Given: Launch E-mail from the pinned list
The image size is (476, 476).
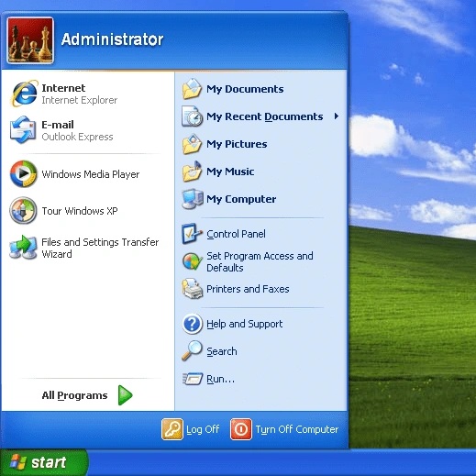Looking at the screenshot, I should pyautogui.click(x=87, y=130).
